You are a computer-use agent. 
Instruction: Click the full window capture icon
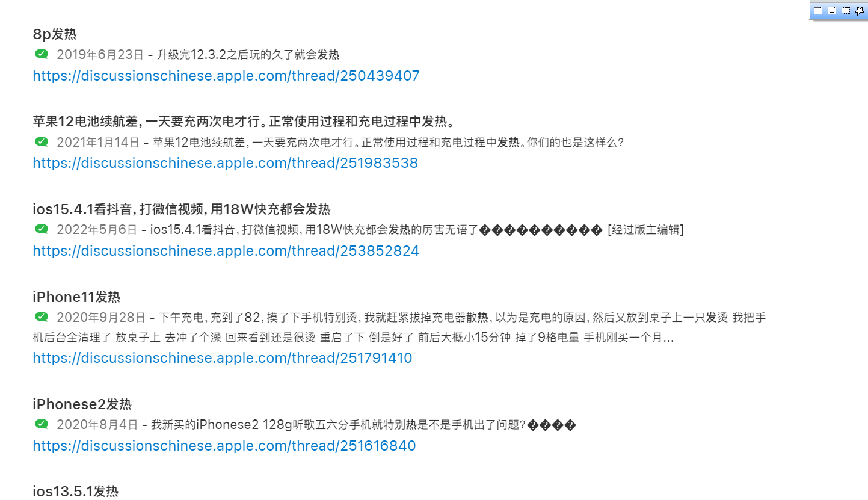[818, 10]
